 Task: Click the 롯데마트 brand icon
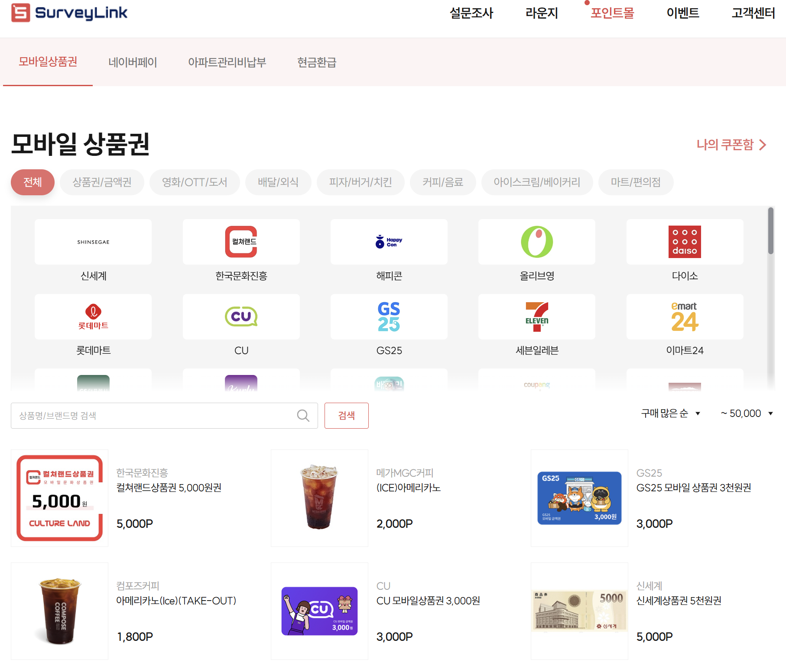click(92, 317)
